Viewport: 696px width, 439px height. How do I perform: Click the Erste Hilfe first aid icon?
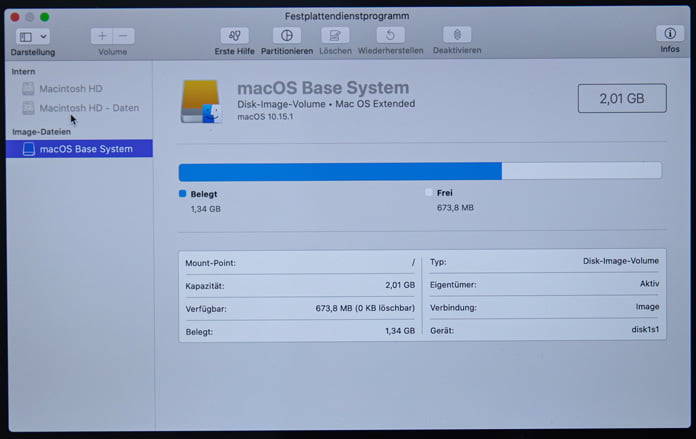[x=235, y=36]
